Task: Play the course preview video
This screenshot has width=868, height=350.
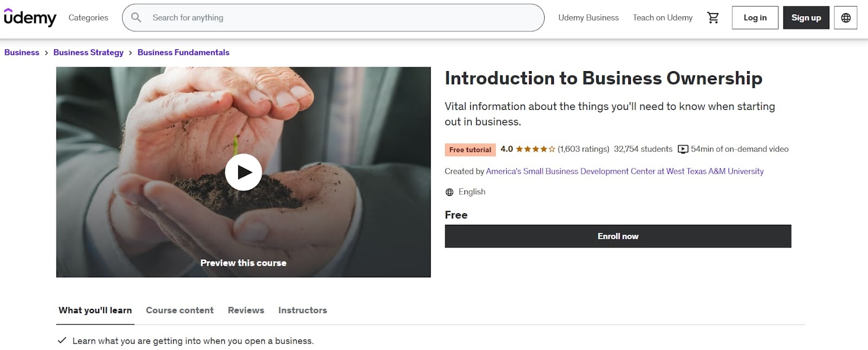Action: point(243,172)
